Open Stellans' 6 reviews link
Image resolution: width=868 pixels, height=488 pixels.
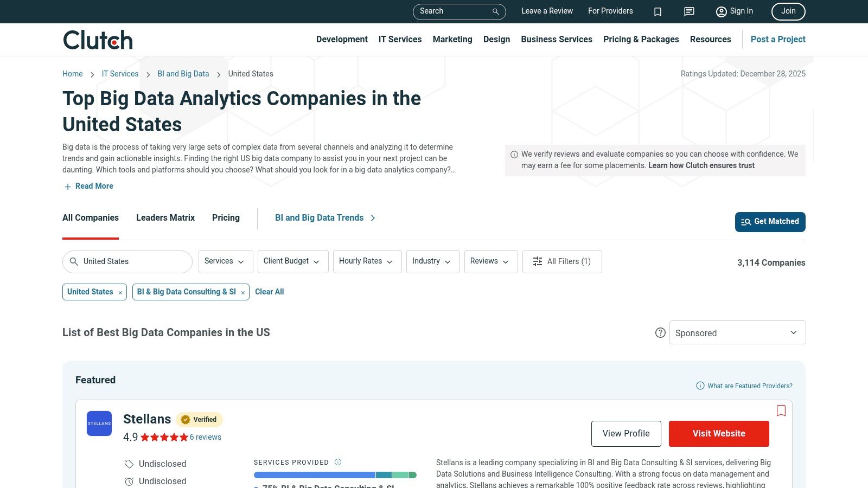pos(205,437)
